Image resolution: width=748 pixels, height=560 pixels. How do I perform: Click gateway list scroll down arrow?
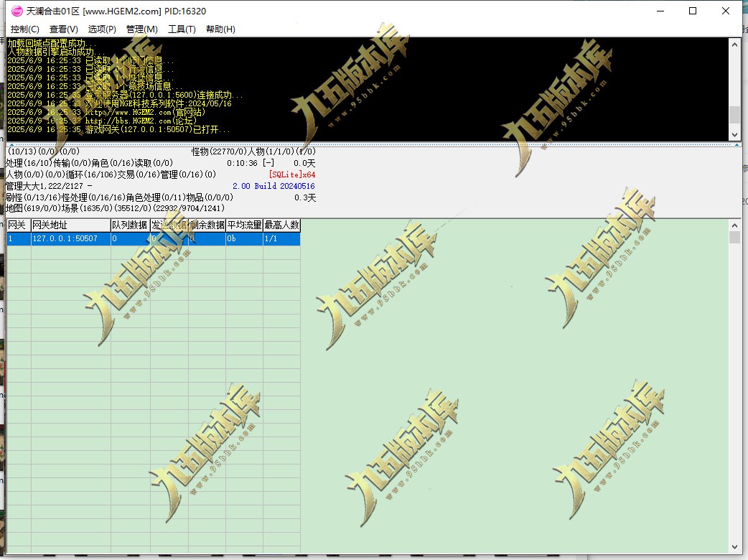734,547
